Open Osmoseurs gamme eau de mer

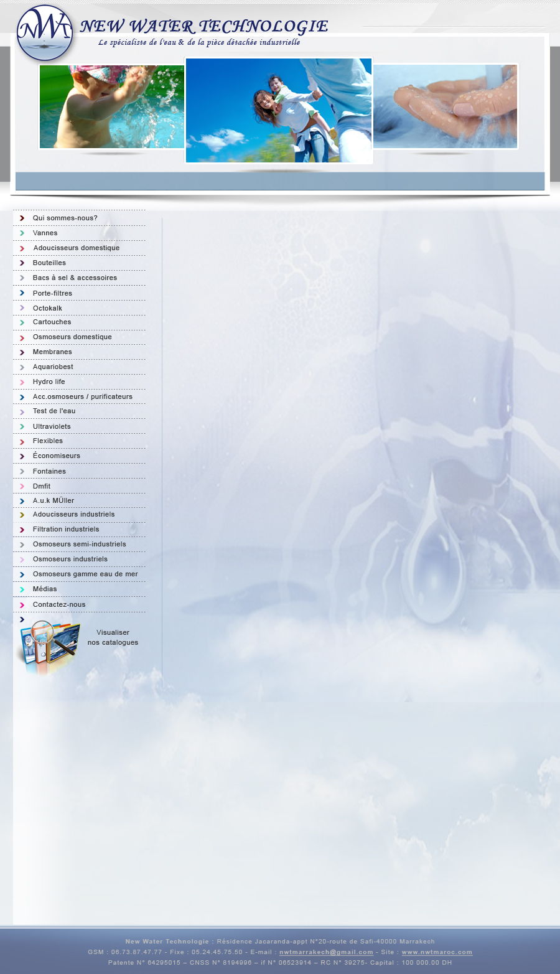coord(85,574)
